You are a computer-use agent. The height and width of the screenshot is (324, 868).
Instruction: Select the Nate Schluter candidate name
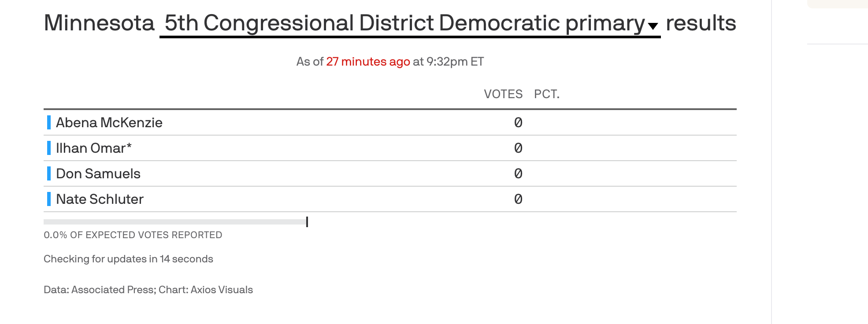point(100,199)
